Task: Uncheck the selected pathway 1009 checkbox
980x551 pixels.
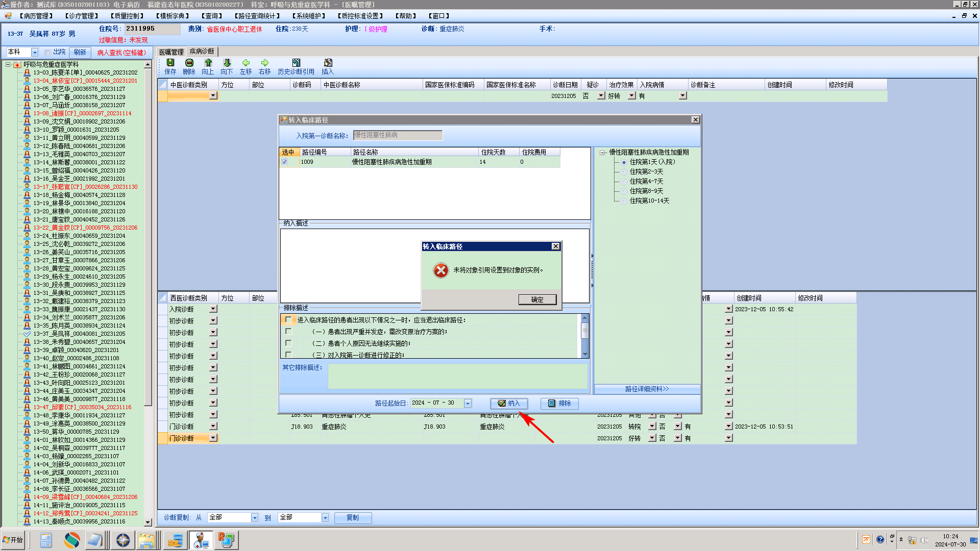Action: point(285,162)
